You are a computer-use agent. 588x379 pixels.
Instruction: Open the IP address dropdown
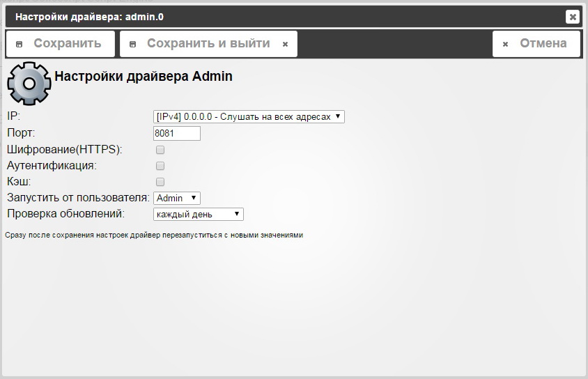[249, 116]
